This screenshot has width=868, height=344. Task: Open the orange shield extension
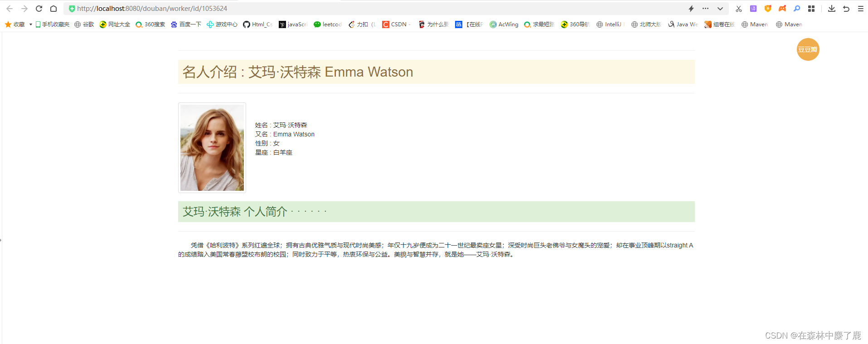pyautogui.click(x=768, y=9)
